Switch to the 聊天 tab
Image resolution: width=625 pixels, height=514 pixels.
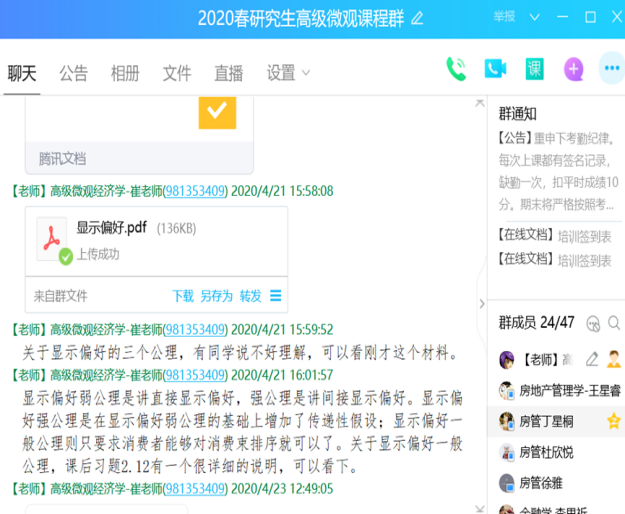tap(22, 74)
